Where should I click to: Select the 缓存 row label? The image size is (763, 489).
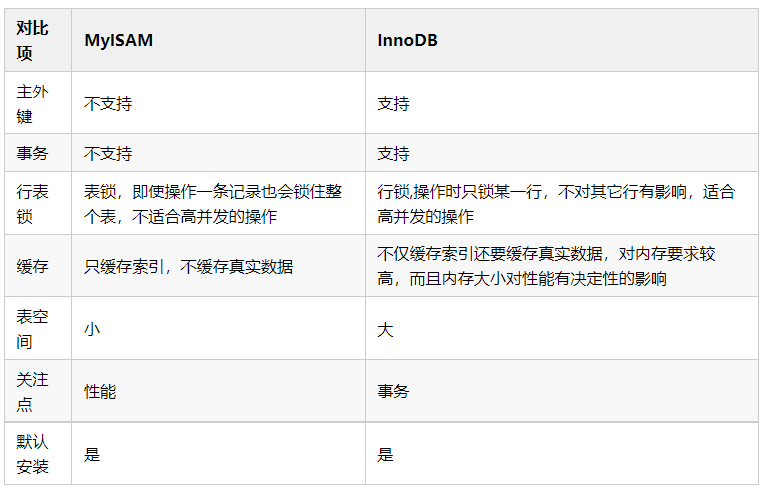[x=32, y=267]
